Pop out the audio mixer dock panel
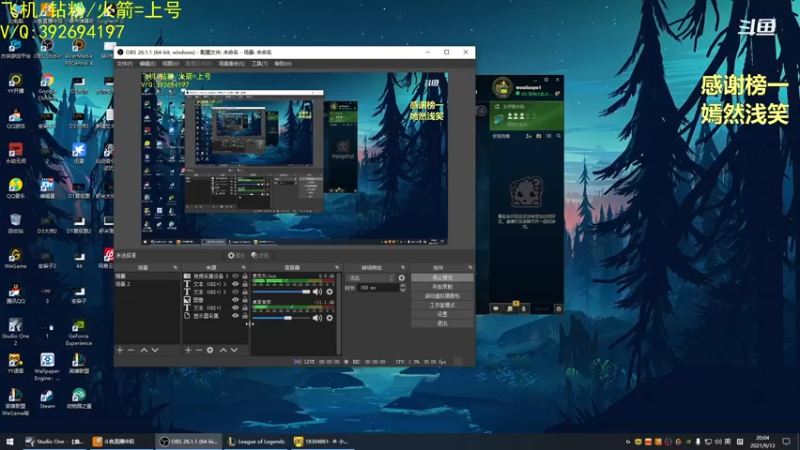The height and width of the screenshot is (450, 800). (x=337, y=267)
